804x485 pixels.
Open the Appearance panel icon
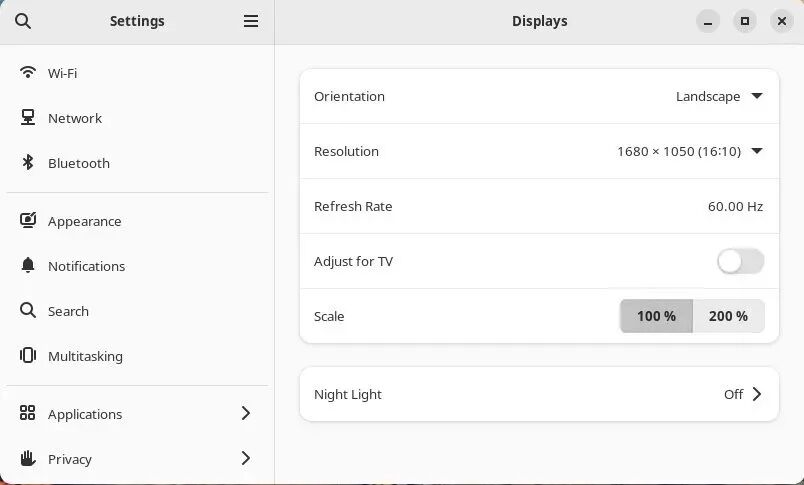tap(28, 220)
